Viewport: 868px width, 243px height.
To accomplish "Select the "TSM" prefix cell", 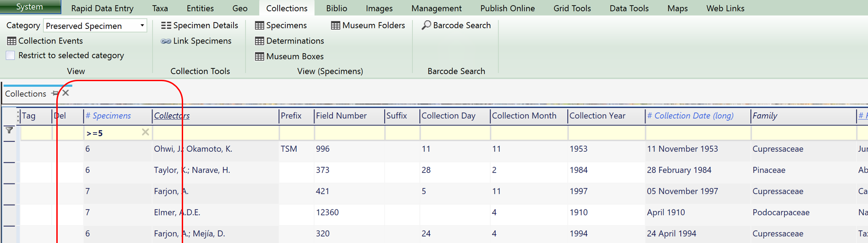I will pos(296,149).
